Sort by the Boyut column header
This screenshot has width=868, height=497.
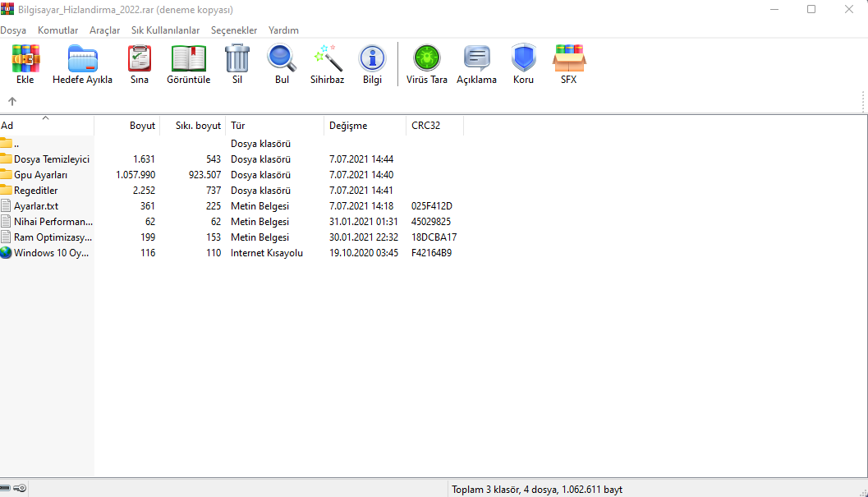click(x=126, y=125)
